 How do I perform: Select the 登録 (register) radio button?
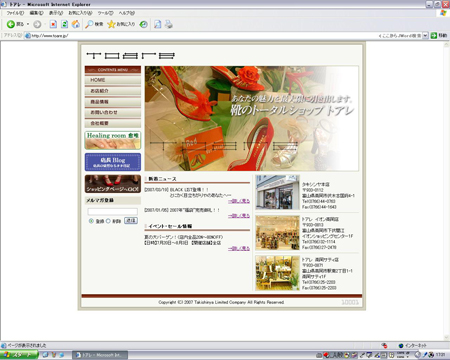click(91, 221)
